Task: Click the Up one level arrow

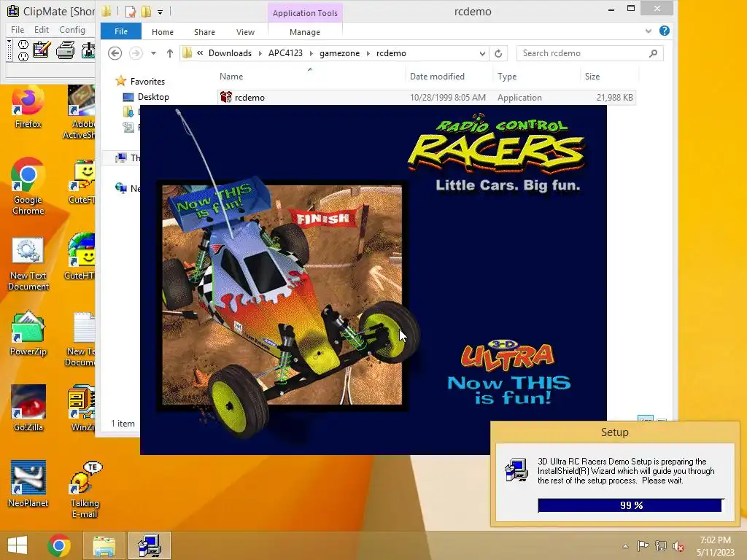Action: [x=169, y=53]
